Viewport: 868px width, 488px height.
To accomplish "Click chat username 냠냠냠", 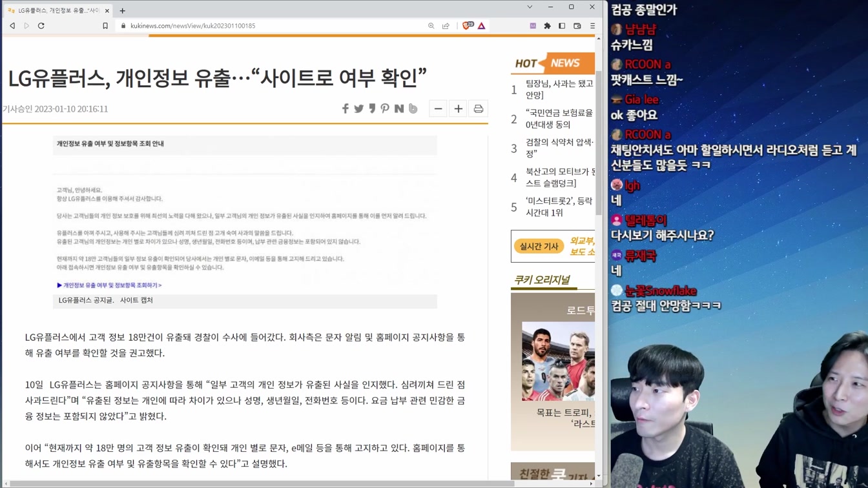I will click(641, 29).
